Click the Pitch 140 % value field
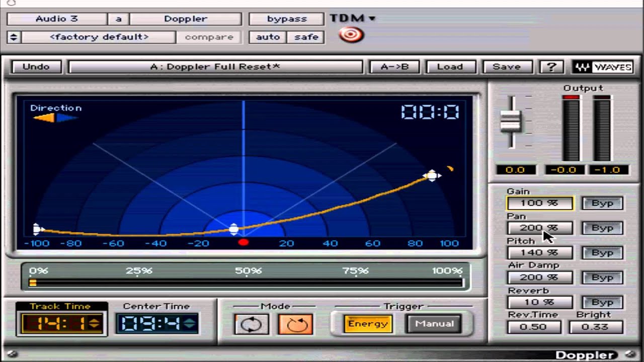Screen dimensions: 644x362 pyautogui.click(x=539, y=252)
